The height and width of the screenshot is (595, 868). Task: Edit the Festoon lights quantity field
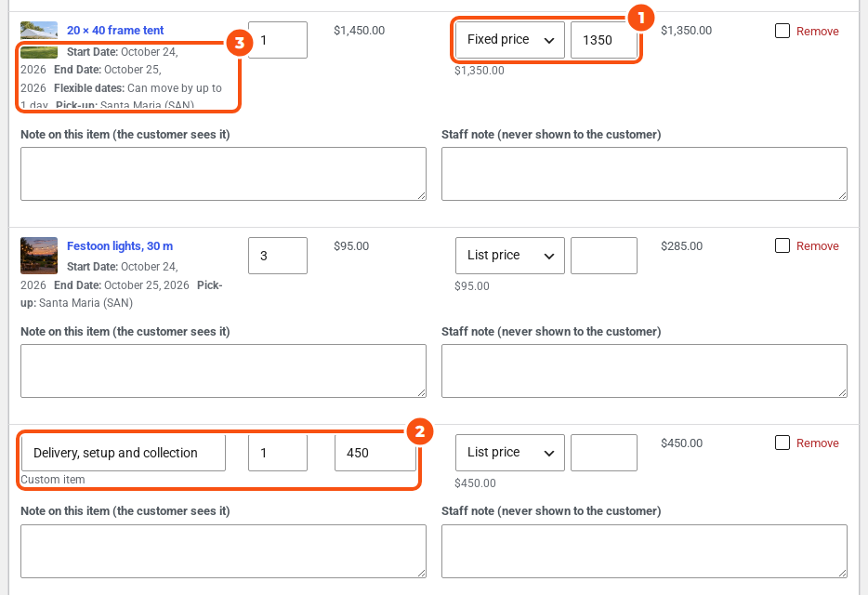pyautogui.click(x=278, y=256)
